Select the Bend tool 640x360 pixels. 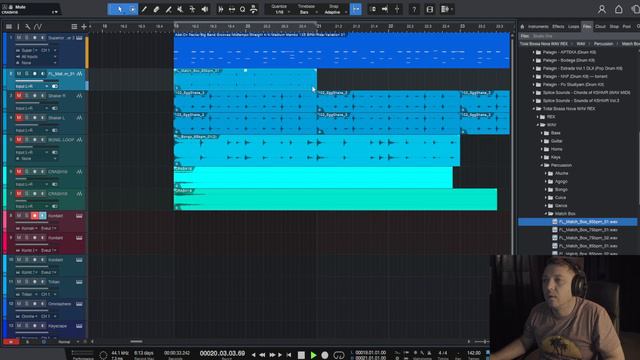[192, 9]
